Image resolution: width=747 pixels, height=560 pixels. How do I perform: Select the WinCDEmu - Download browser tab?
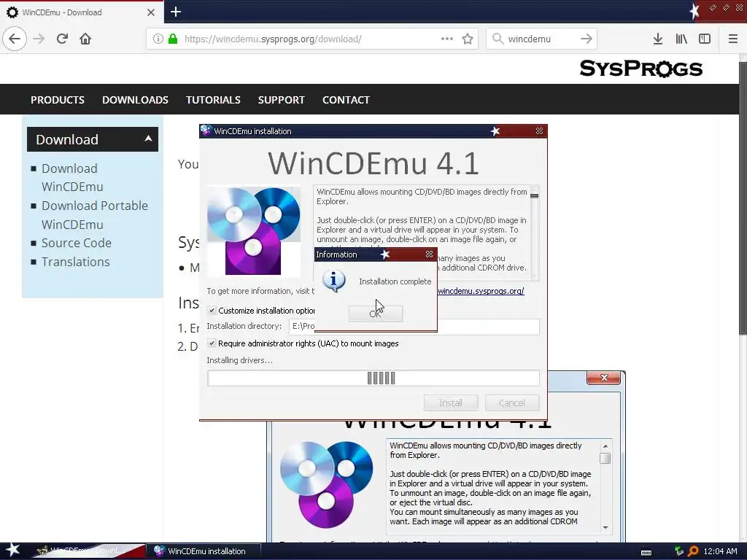pos(82,12)
